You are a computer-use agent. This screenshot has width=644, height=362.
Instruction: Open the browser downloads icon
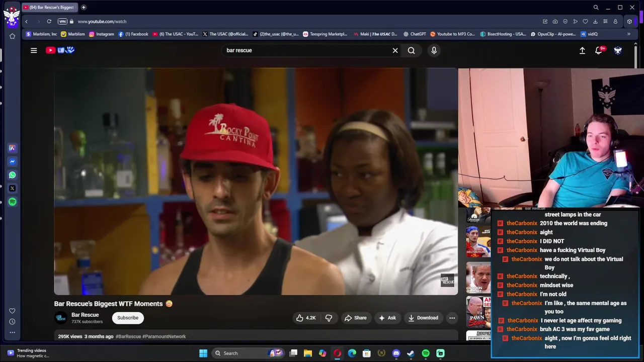click(595, 22)
